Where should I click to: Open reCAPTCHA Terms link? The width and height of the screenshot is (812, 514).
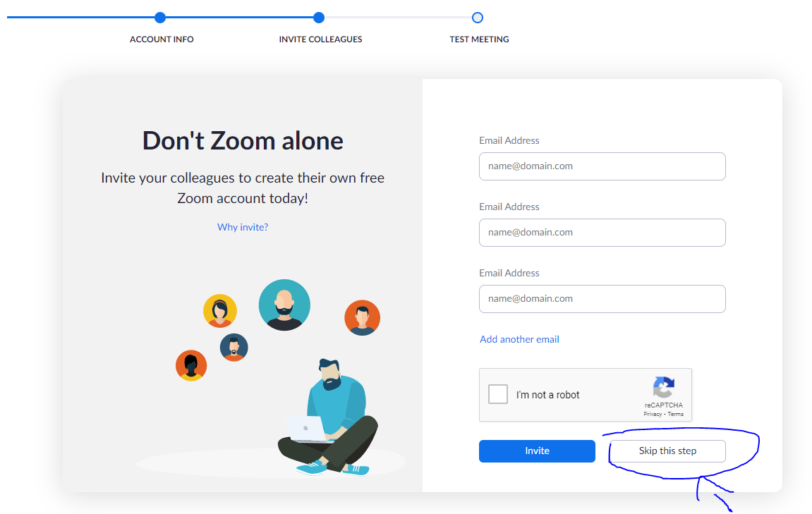(x=675, y=414)
